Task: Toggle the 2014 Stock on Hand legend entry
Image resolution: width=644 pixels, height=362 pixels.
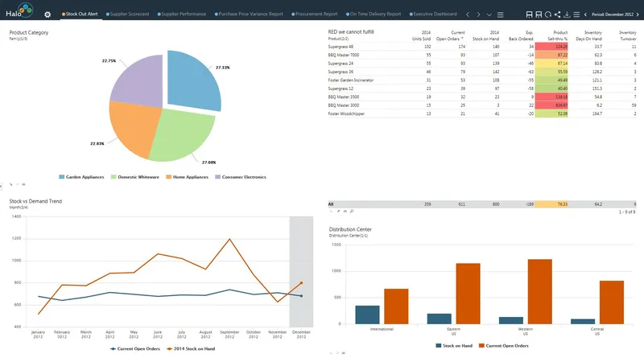Action: [191, 349]
